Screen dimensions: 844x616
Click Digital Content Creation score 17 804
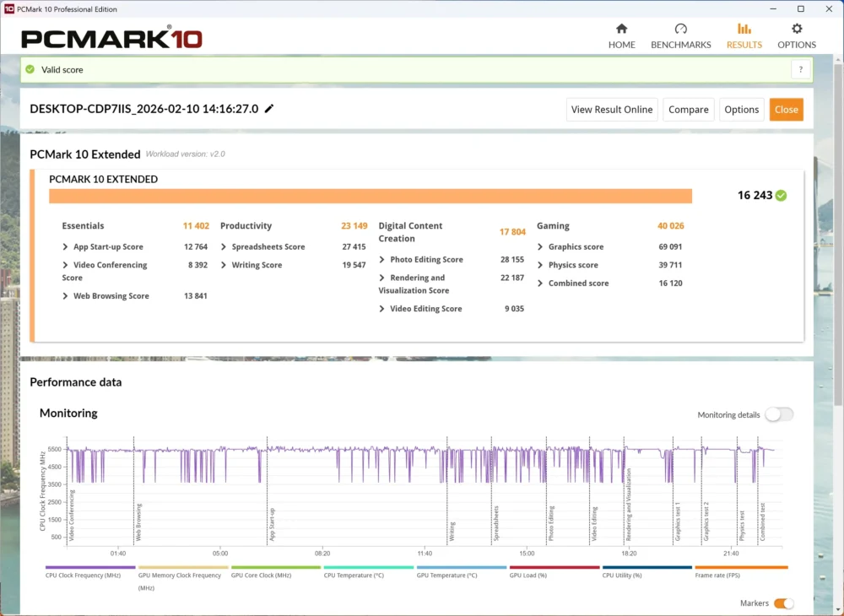[x=512, y=232]
